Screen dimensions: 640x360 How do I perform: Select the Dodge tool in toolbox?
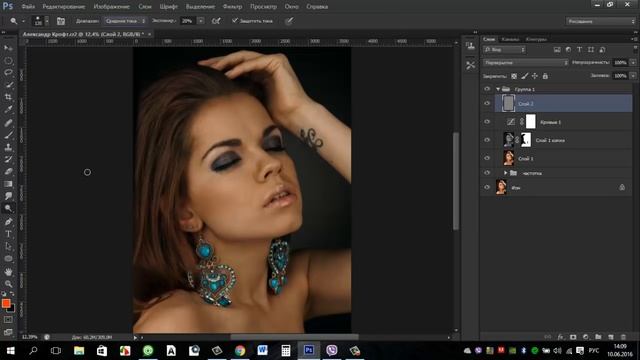(x=8, y=209)
